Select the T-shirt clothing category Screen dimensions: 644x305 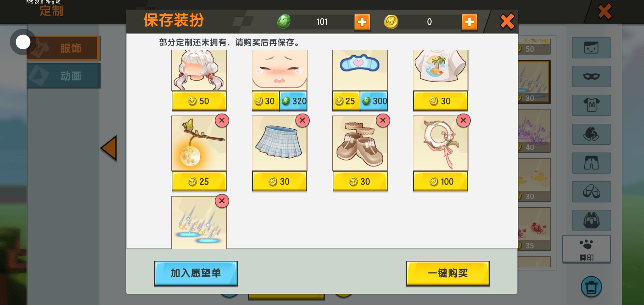click(x=591, y=105)
